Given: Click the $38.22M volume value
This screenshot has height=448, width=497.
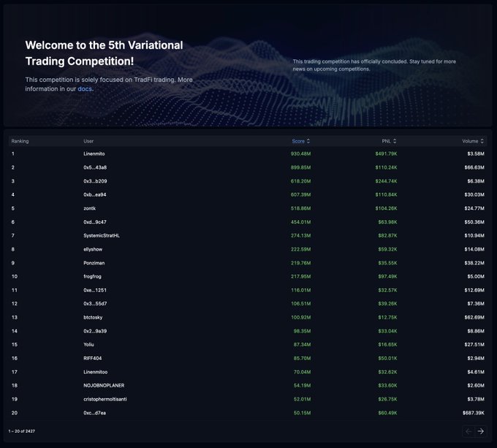Looking at the screenshot, I should pos(474,263).
